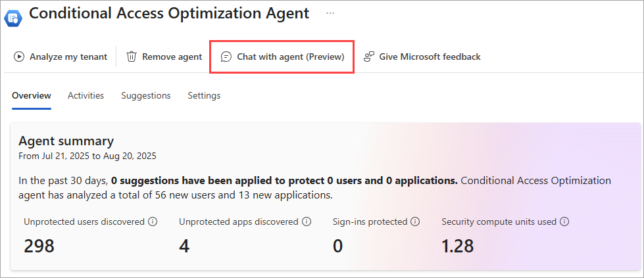This screenshot has width=644, height=278.
Task: Click the Agent summary heading
Action: coord(66,141)
